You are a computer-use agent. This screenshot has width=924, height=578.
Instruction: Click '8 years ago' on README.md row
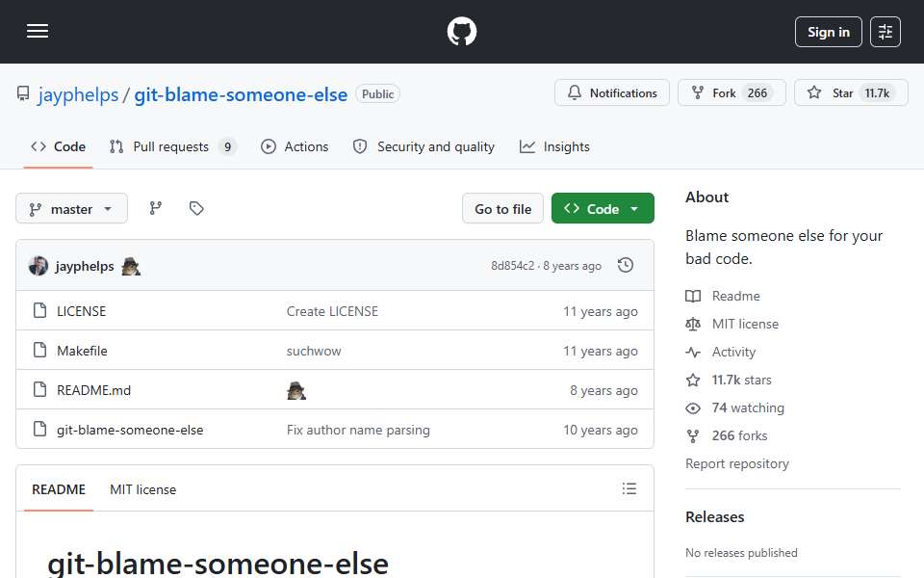[603, 390]
